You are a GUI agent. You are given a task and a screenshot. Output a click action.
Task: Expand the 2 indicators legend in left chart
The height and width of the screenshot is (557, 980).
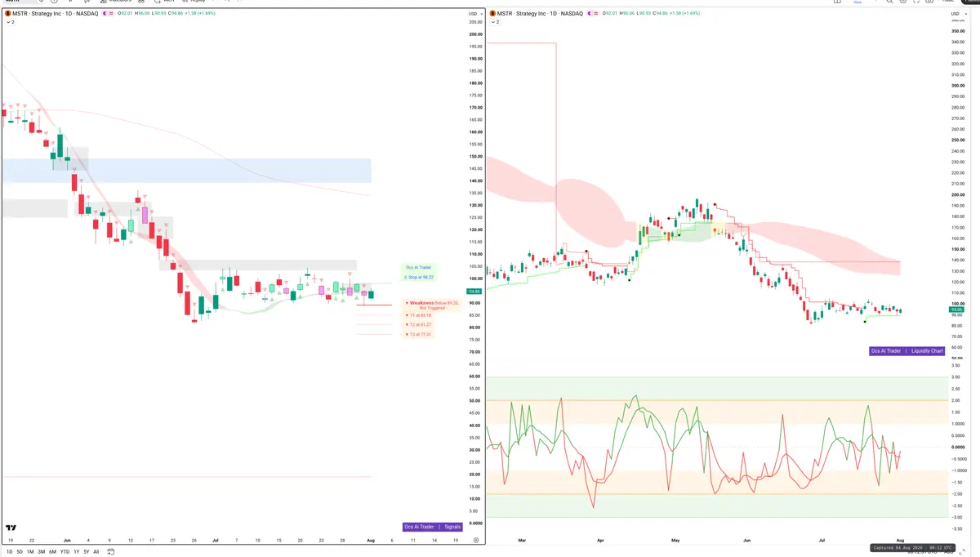click(x=11, y=22)
